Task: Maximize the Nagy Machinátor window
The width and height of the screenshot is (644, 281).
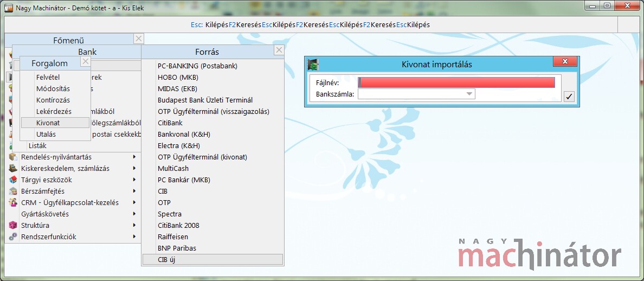Action: [x=607, y=6]
